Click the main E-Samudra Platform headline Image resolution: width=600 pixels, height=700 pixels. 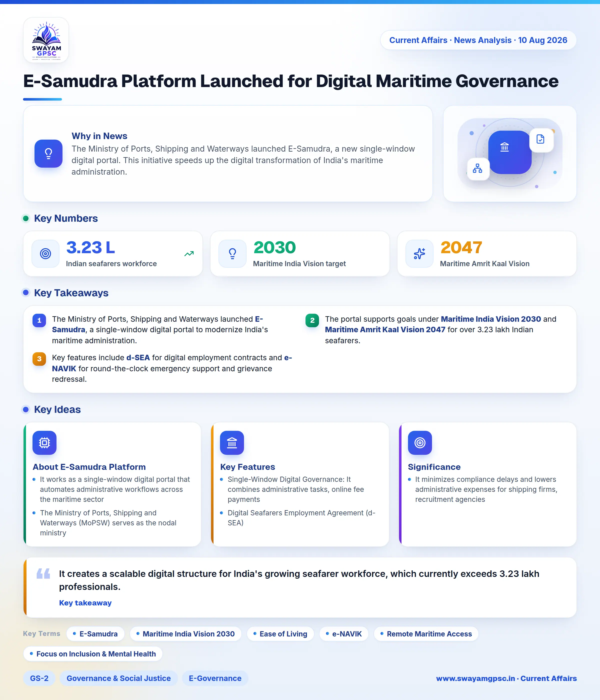291,81
